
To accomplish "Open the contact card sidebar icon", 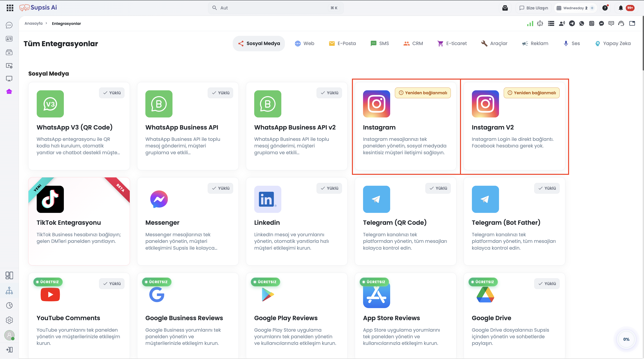I will (x=9, y=38).
